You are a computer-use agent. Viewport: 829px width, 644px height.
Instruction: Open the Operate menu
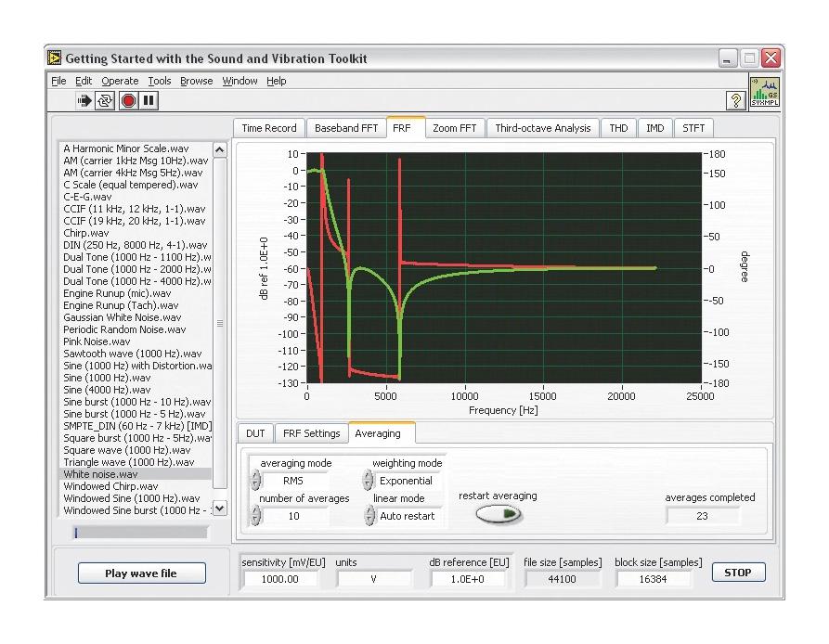[120, 81]
